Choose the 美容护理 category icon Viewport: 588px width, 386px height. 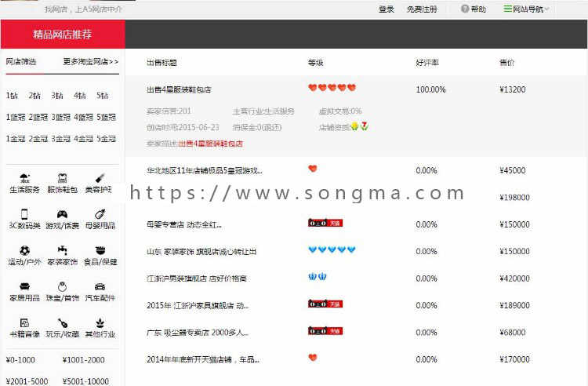100,178
